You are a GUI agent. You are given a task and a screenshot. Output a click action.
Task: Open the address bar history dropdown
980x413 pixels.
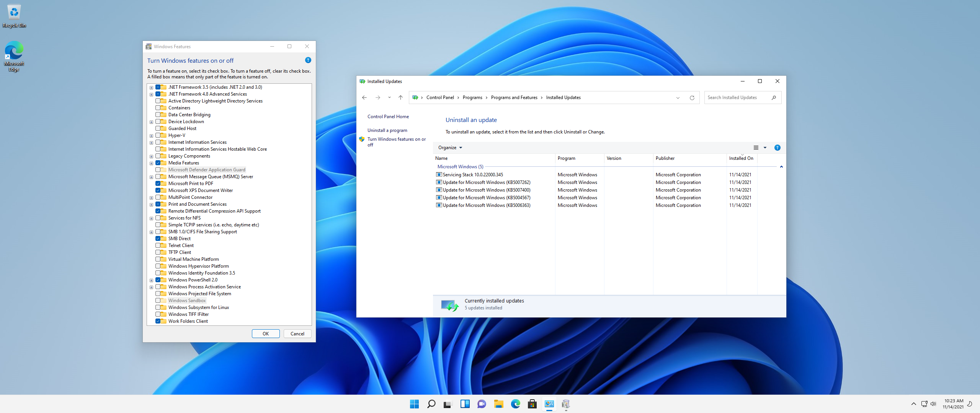click(x=678, y=98)
